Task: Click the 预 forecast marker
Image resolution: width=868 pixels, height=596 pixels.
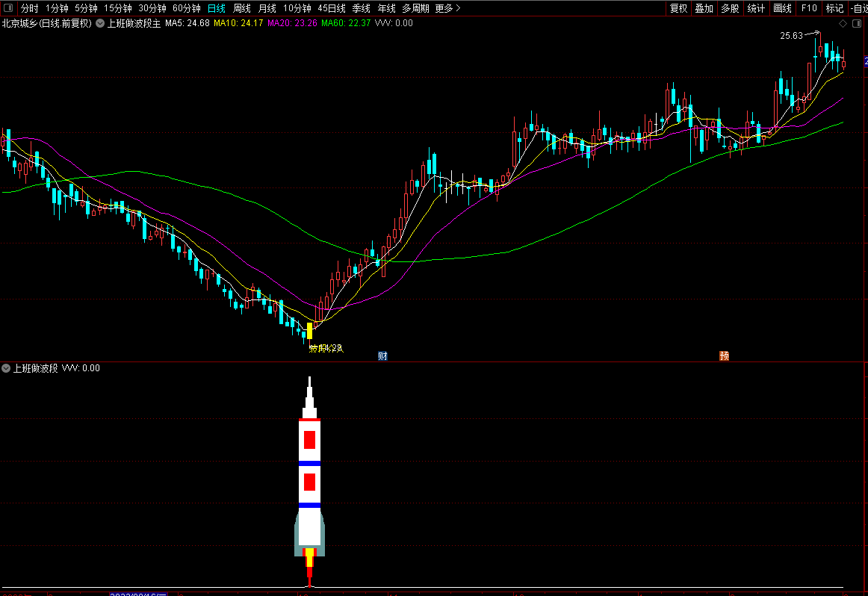Action: 724,356
